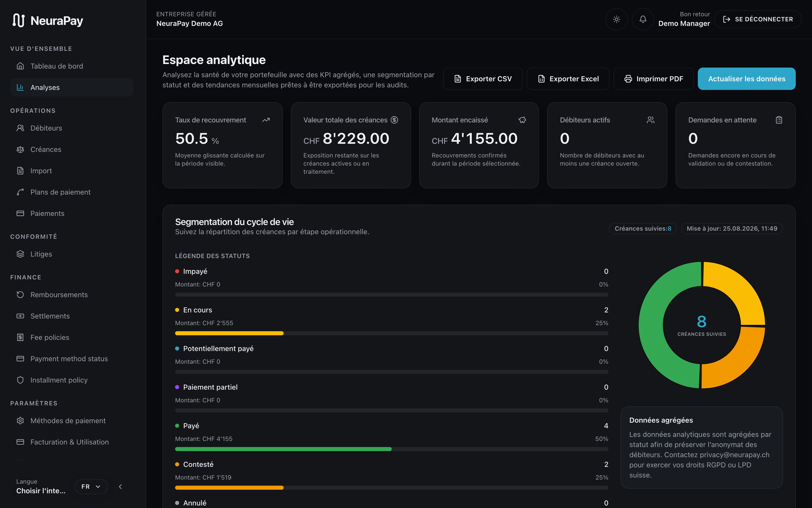This screenshot has height=508, width=812.
Task: Click the Potentiellement payé legend label
Action: click(218, 349)
